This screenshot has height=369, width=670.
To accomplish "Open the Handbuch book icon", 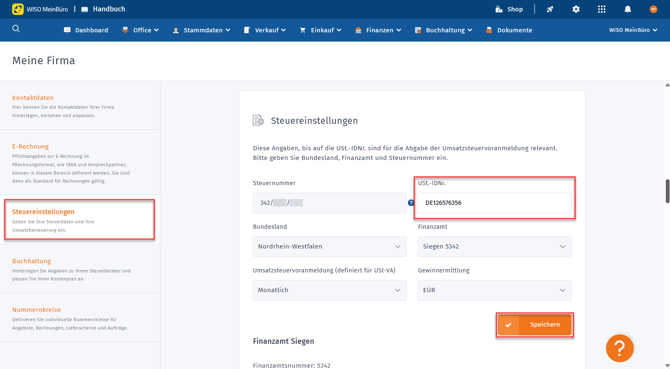I will [85, 9].
